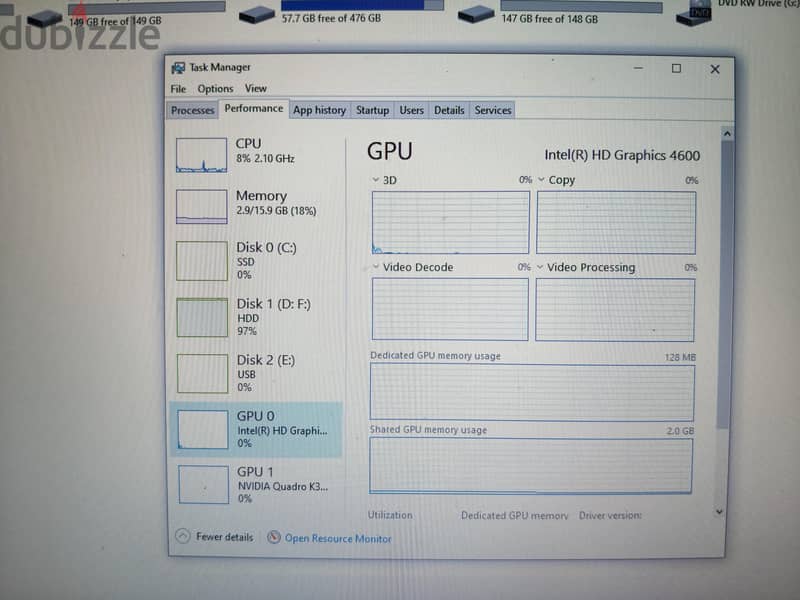Image resolution: width=800 pixels, height=600 pixels.
Task: Select GPU 1 NVIDIA Quadro entry
Action: pyautogui.click(x=256, y=484)
